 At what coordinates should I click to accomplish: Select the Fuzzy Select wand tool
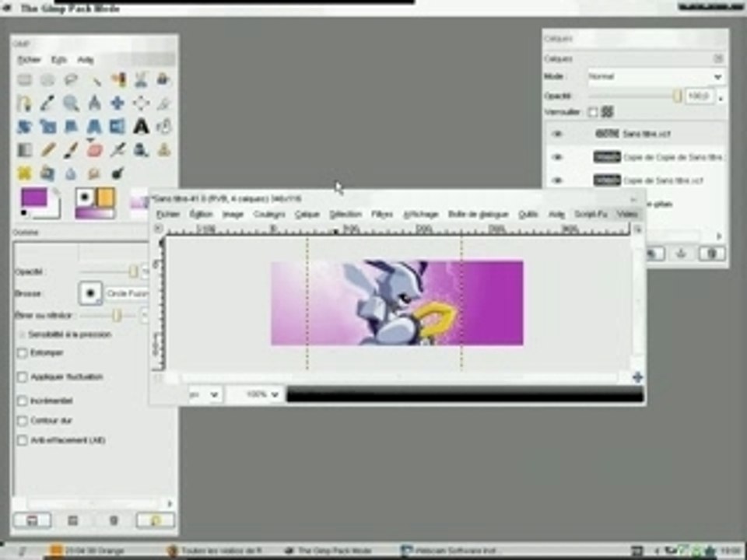pos(95,79)
